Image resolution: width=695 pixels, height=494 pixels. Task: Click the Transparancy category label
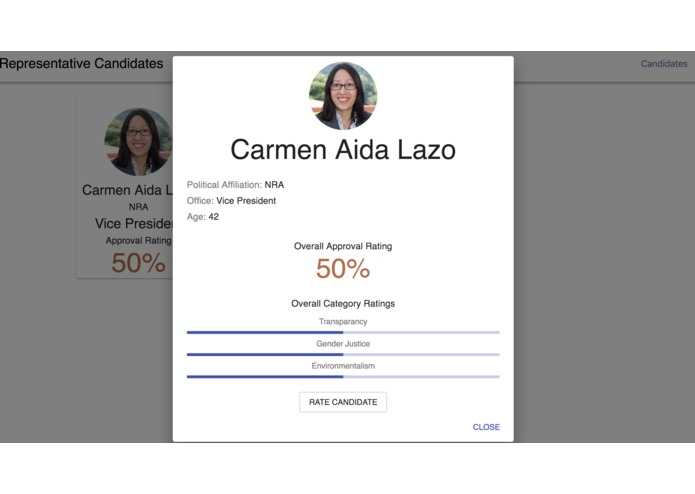tap(343, 322)
